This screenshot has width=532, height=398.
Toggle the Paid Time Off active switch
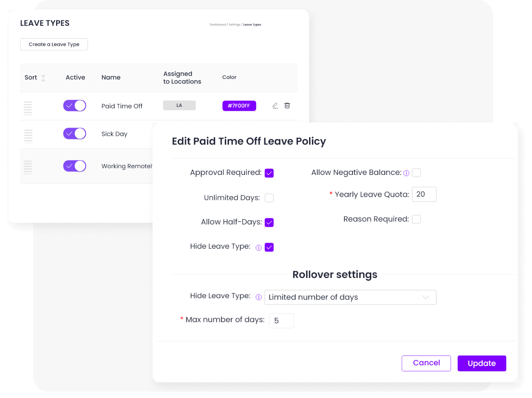point(75,105)
